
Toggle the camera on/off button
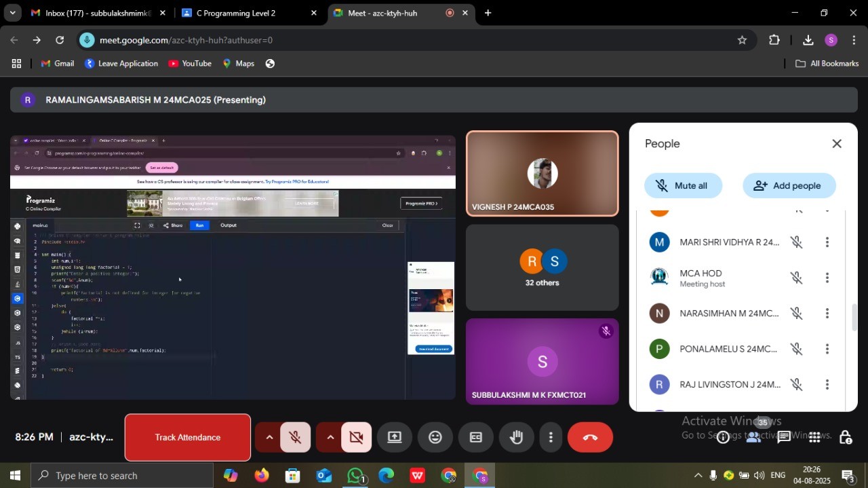point(356,438)
